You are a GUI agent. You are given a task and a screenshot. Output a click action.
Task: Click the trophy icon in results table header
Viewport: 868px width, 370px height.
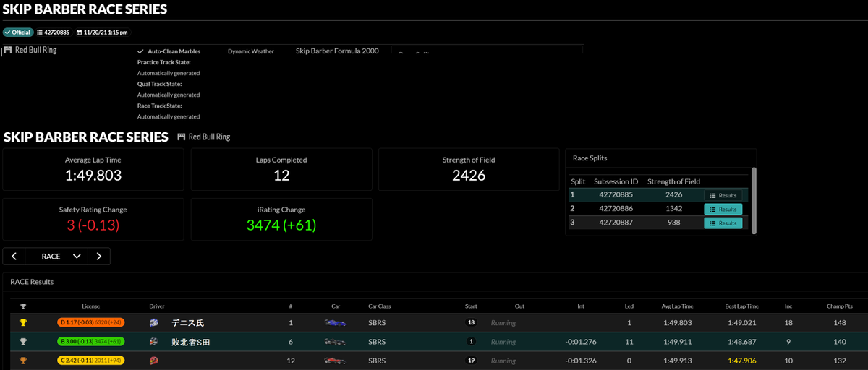coord(23,306)
